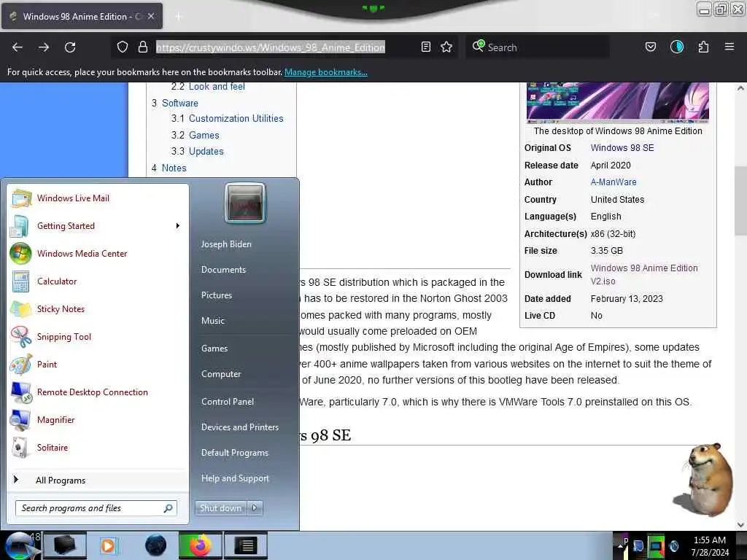Click the Manage bookmarks link

pyautogui.click(x=326, y=72)
